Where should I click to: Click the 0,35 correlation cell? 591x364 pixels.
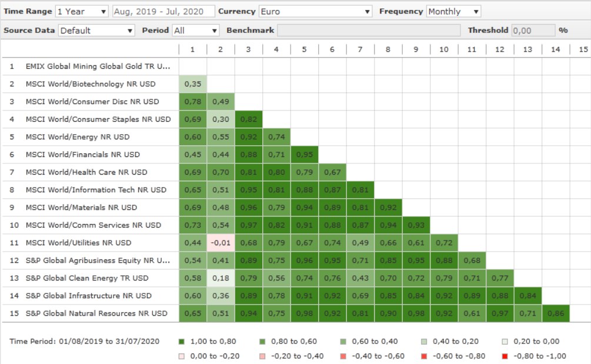(x=192, y=84)
